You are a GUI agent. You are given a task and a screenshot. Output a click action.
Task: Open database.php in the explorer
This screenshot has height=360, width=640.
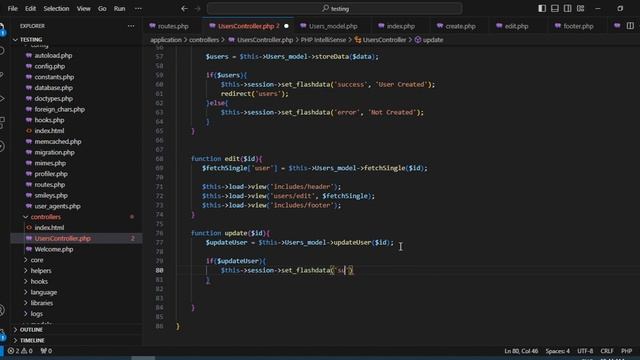pyautogui.click(x=53, y=88)
